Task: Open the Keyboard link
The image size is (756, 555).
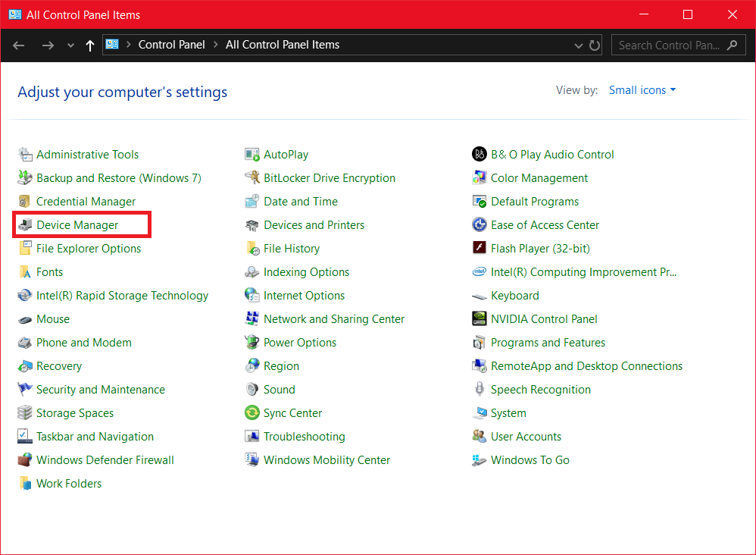Action: point(514,296)
